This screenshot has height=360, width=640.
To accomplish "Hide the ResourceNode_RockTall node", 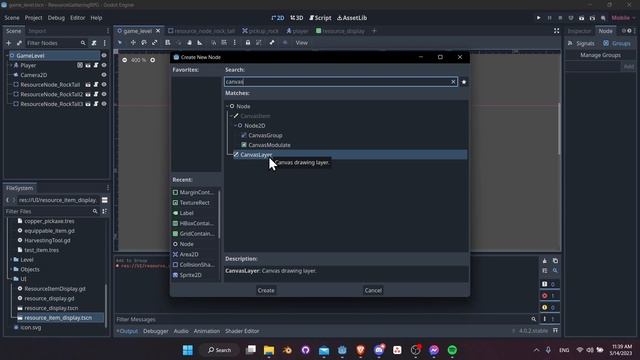I will (104, 84).
